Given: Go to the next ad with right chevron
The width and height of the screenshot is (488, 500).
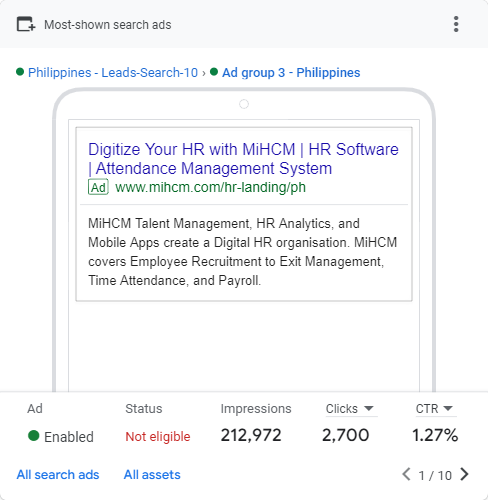Looking at the screenshot, I should pos(464,474).
